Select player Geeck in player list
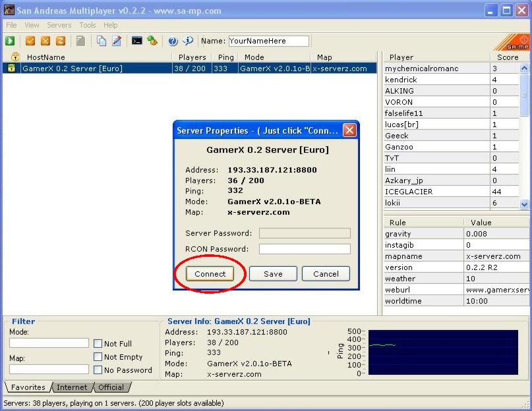 [x=452, y=135]
